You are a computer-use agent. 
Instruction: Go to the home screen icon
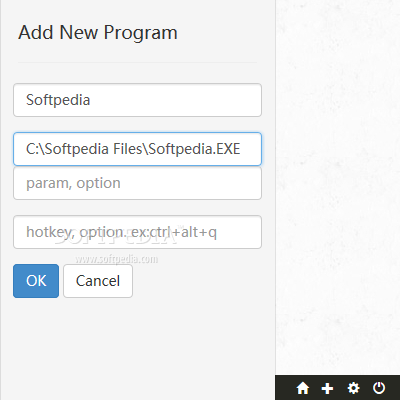[x=303, y=388]
